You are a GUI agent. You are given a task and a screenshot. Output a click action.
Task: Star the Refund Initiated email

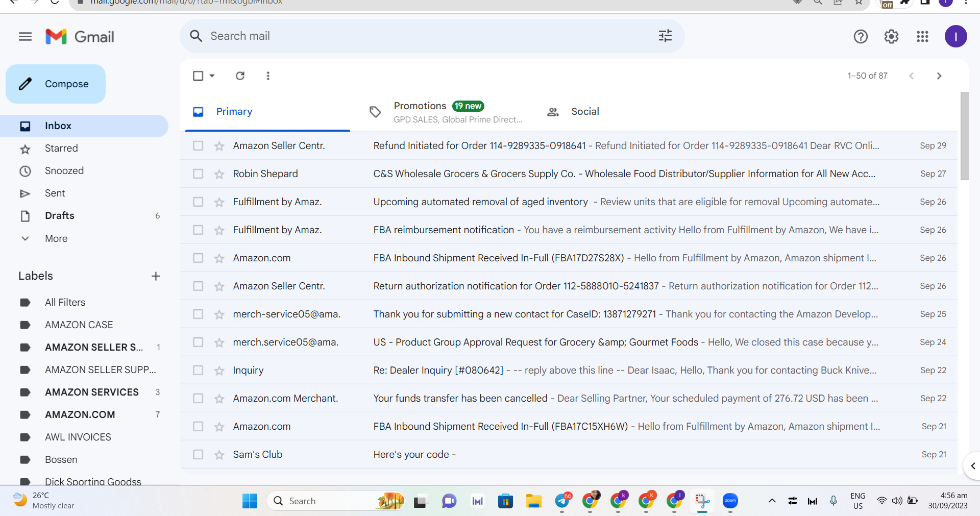point(219,146)
